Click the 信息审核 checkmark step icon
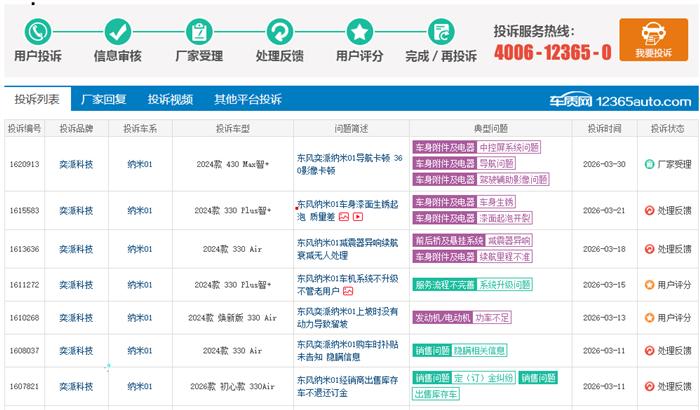Image resolution: width=700 pixels, height=410 pixels. (x=118, y=31)
